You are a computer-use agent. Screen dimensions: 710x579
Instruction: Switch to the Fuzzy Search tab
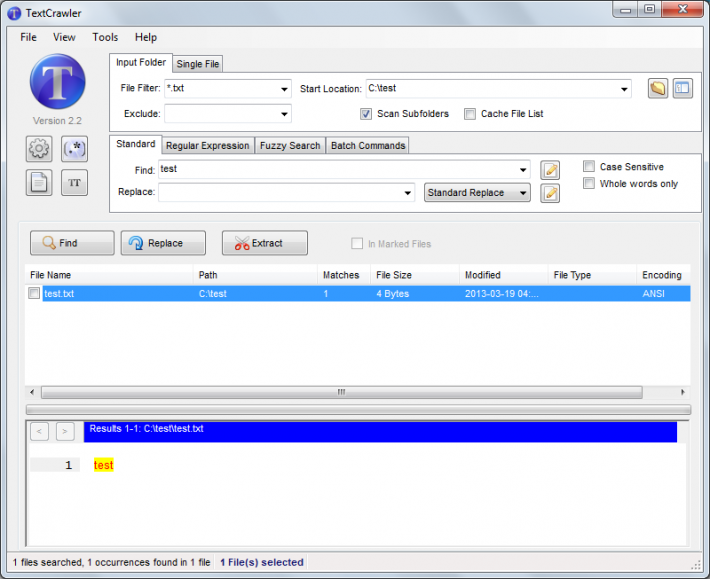pyautogui.click(x=290, y=146)
